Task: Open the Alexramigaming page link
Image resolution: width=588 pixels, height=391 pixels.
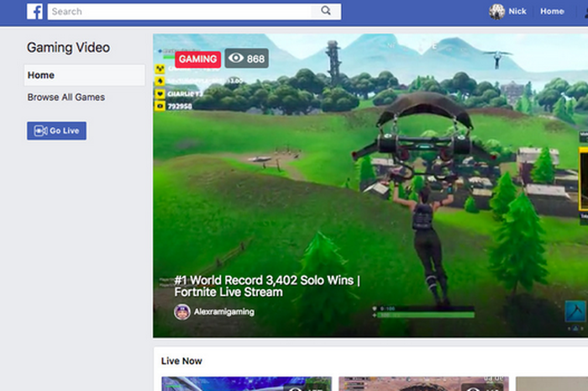Action: pyautogui.click(x=224, y=312)
